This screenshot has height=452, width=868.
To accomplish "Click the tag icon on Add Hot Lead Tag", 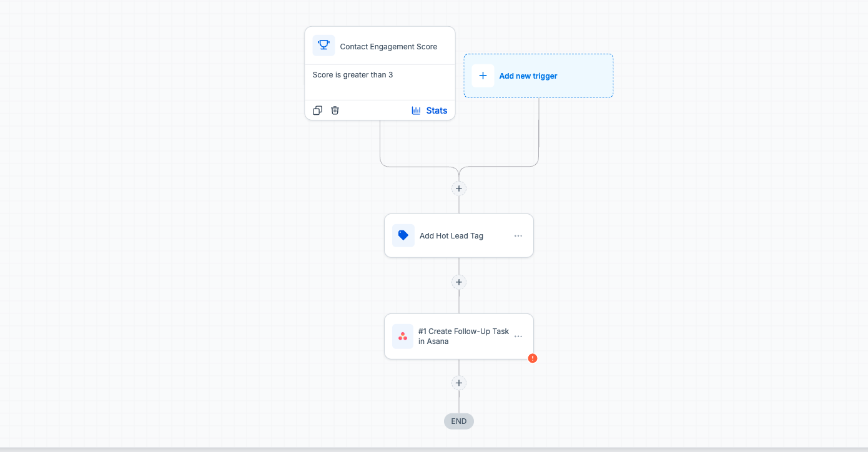I will [403, 235].
